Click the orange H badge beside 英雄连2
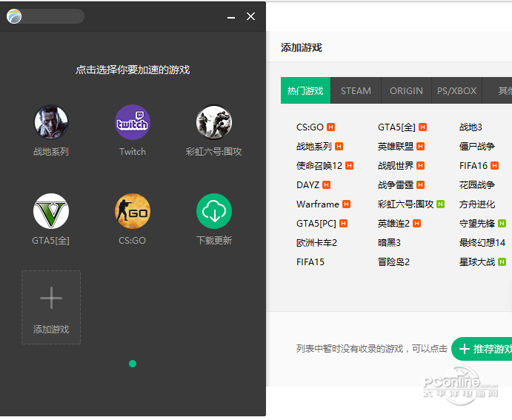This screenshot has height=420, width=512. click(x=416, y=224)
